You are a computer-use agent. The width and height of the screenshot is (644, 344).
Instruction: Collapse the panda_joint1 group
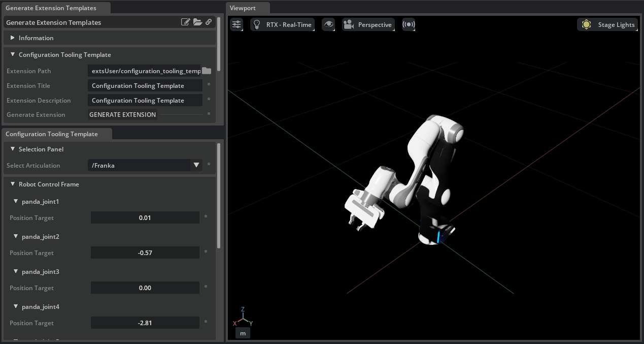pyautogui.click(x=16, y=202)
